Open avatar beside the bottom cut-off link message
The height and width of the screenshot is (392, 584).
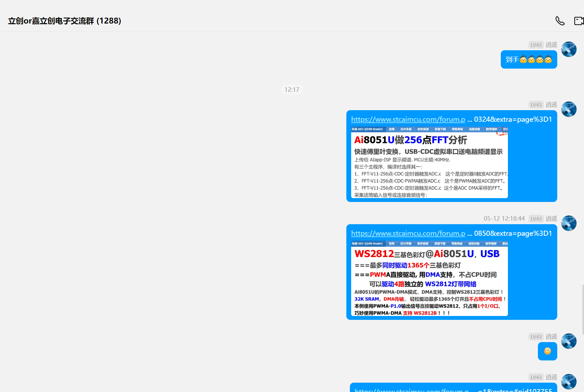click(569, 382)
